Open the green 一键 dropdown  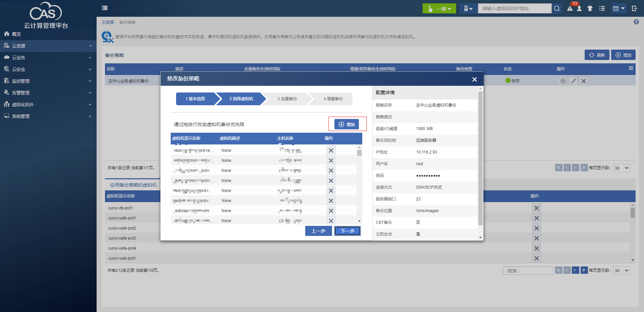click(439, 8)
